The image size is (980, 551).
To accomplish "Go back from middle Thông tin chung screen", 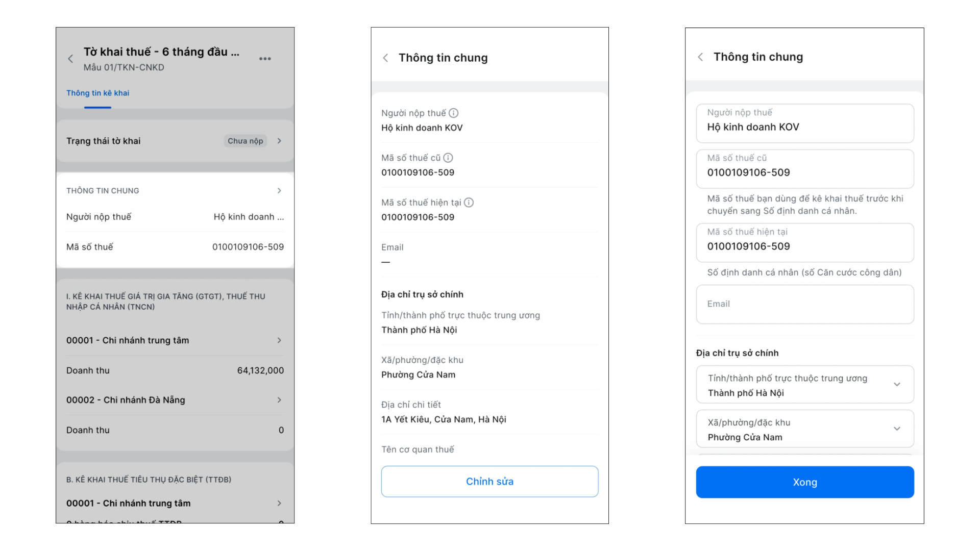I will (386, 58).
